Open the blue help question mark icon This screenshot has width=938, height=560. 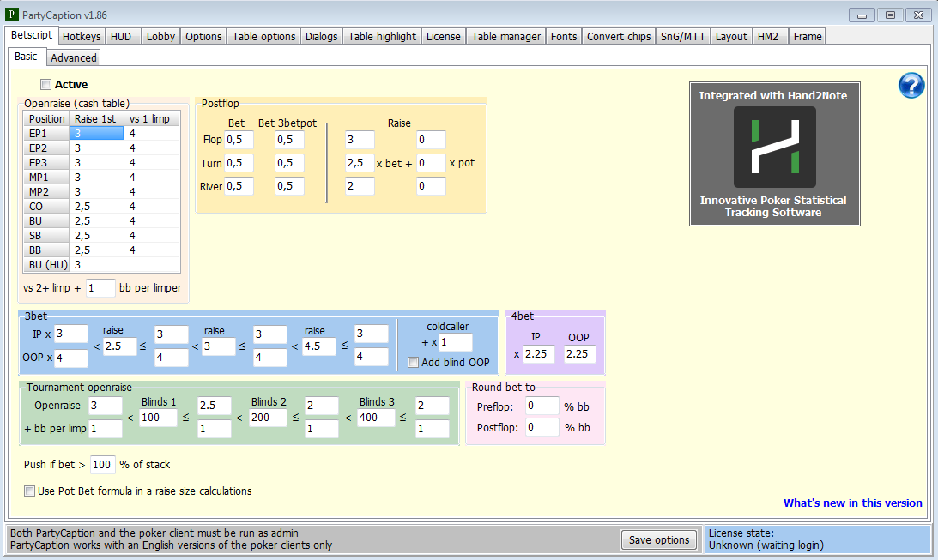coord(911,86)
